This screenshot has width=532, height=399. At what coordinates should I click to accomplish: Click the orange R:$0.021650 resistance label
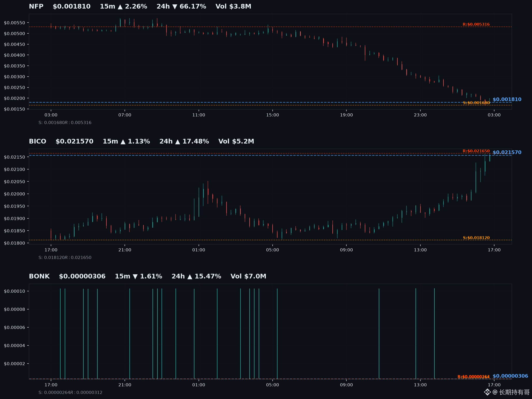point(476,151)
